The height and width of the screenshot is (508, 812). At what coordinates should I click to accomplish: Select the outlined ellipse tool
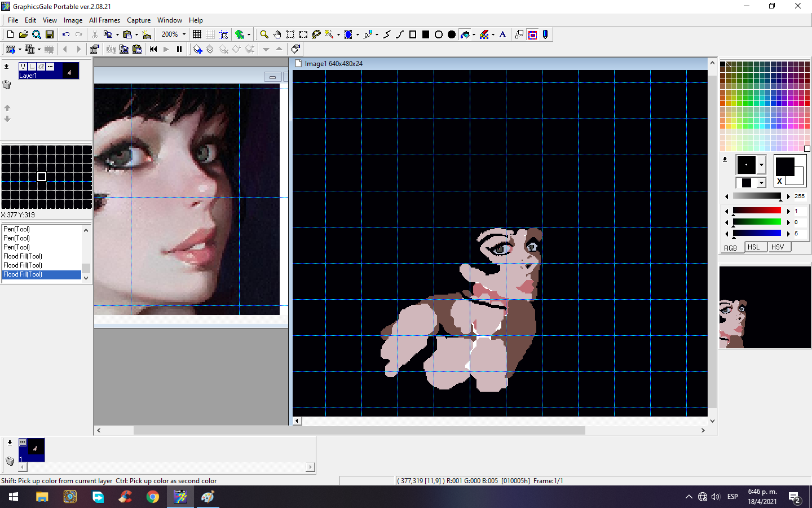(x=439, y=34)
